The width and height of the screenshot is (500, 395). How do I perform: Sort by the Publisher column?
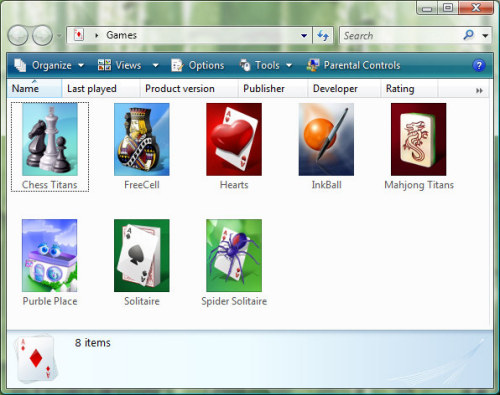[x=273, y=88]
